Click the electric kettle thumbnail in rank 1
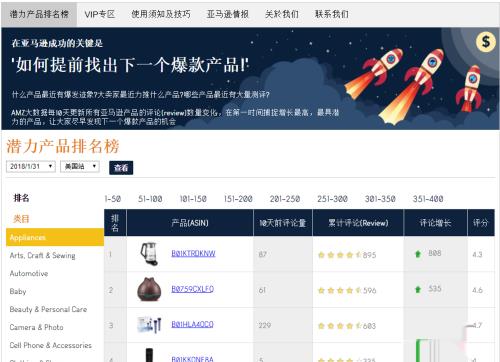Screen dimensions: 500x362 coord(149,254)
